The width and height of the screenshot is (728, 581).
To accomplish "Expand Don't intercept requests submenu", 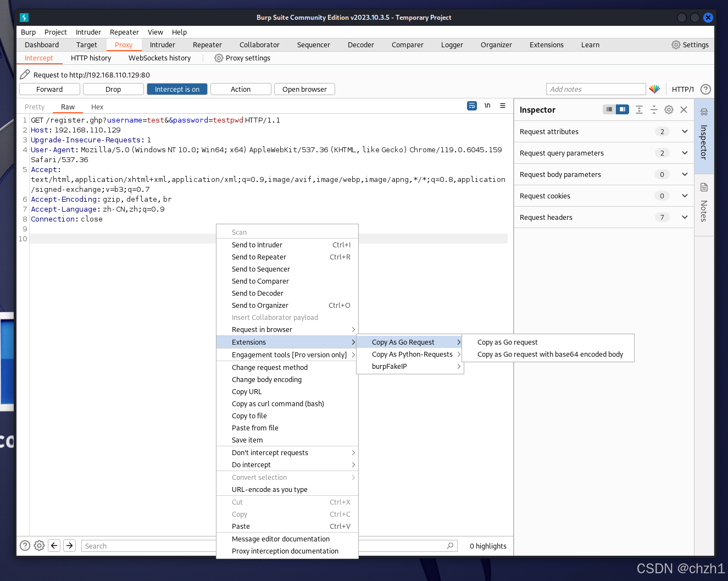I will click(287, 453).
